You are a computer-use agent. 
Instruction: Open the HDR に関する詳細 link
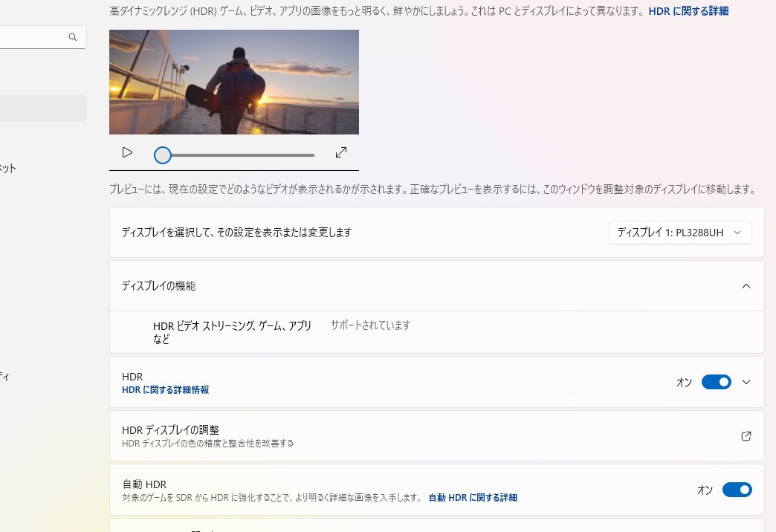(688, 10)
